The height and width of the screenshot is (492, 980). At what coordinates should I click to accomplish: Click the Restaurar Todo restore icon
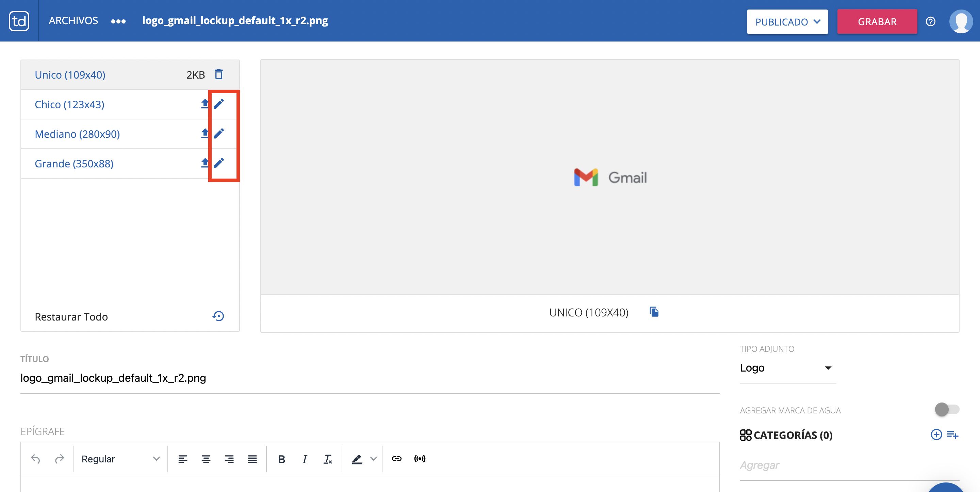click(218, 316)
